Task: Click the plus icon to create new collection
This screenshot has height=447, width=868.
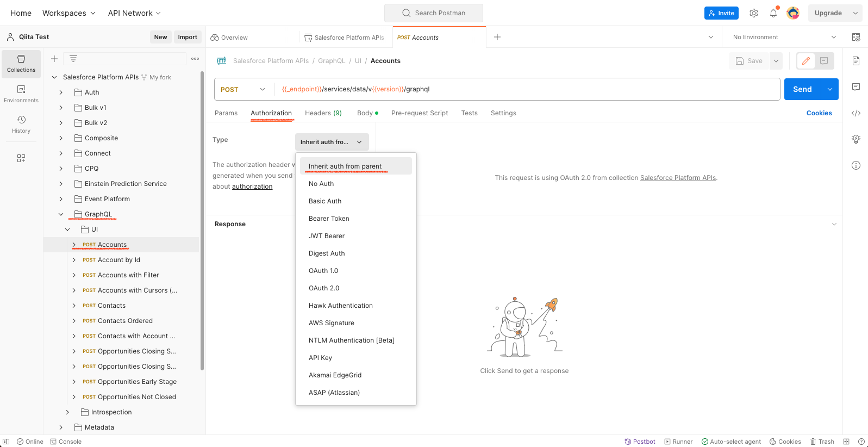Action: pos(54,59)
